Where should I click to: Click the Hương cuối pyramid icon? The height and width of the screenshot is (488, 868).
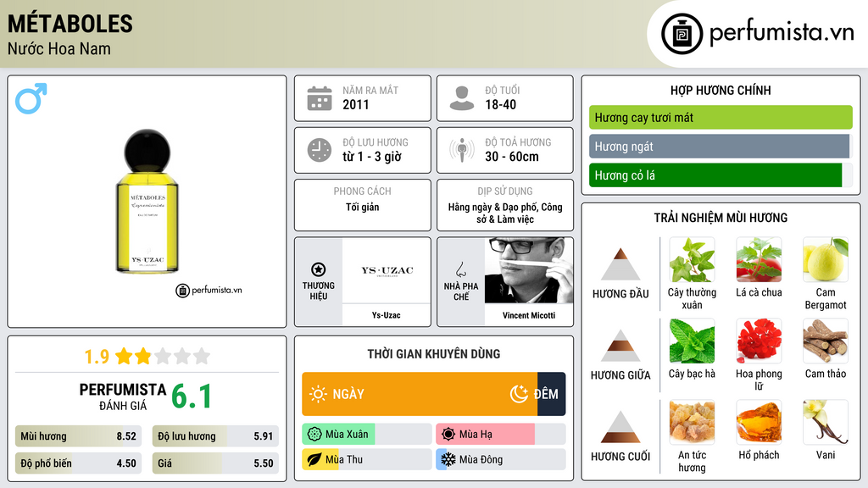click(620, 427)
